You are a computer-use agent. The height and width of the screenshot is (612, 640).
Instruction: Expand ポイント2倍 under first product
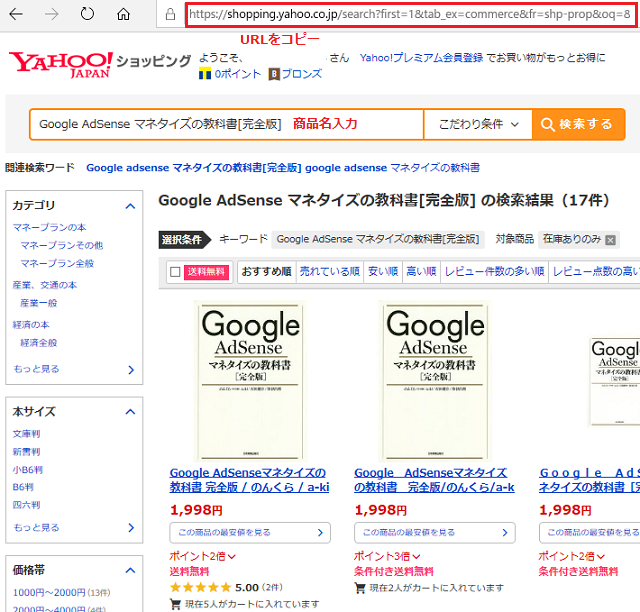point(202,556)
